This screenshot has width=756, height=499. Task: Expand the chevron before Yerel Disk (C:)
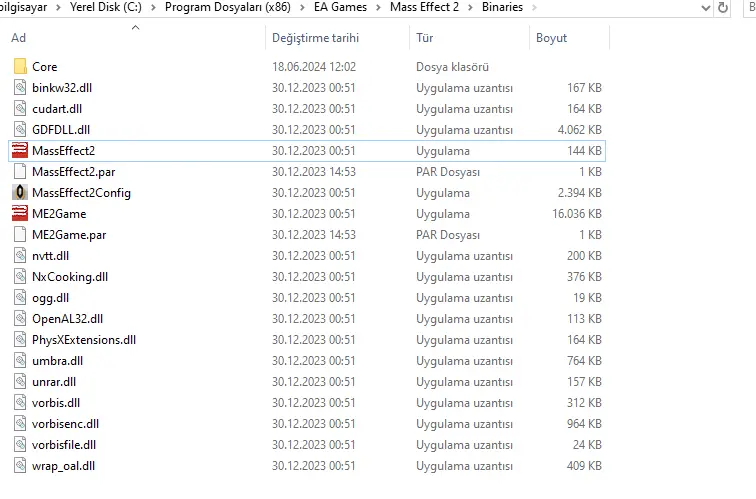[58, 8]
